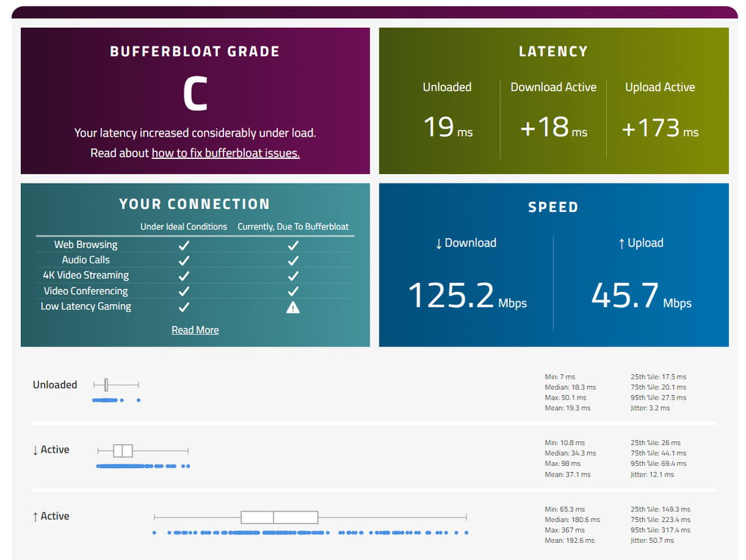
Task: Click the Max: 50.1 ms statistic
Action: (566, 398)
